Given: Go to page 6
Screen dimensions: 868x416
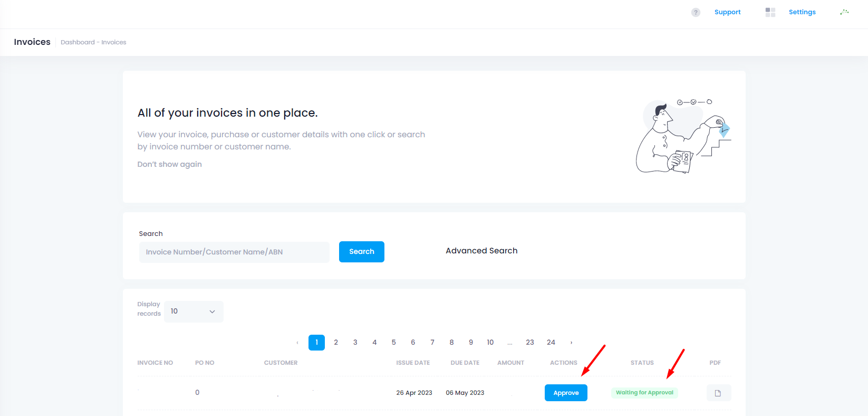Looking at the screenshot, I should 413,343.
